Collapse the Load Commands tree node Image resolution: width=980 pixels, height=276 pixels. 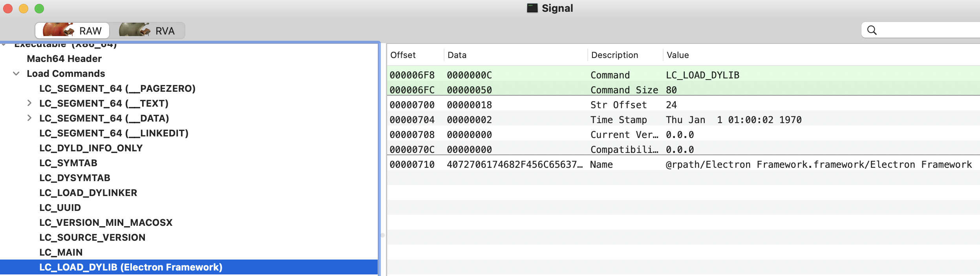coord(16,74)
